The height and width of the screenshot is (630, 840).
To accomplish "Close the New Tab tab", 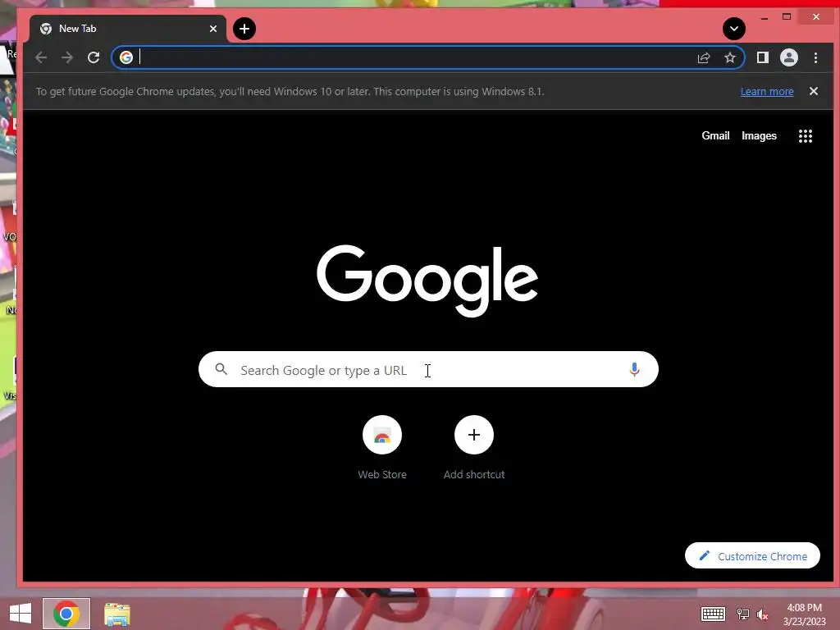I will [213, 29].
